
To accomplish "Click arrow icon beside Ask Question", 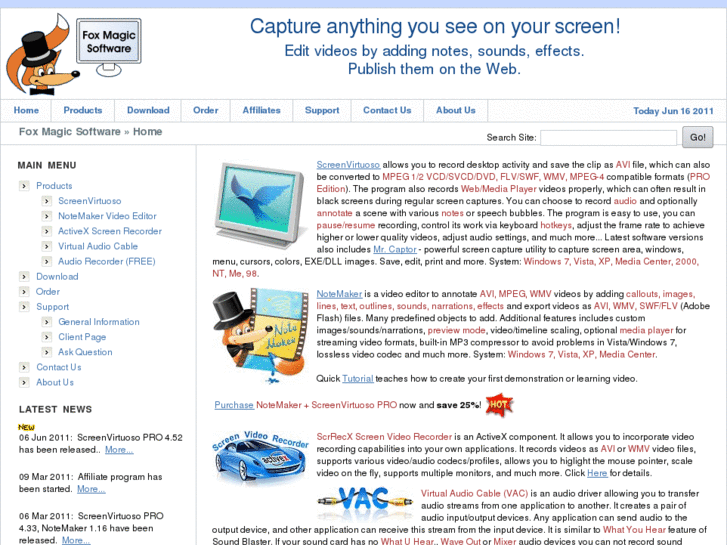I will tap(46, 353).
